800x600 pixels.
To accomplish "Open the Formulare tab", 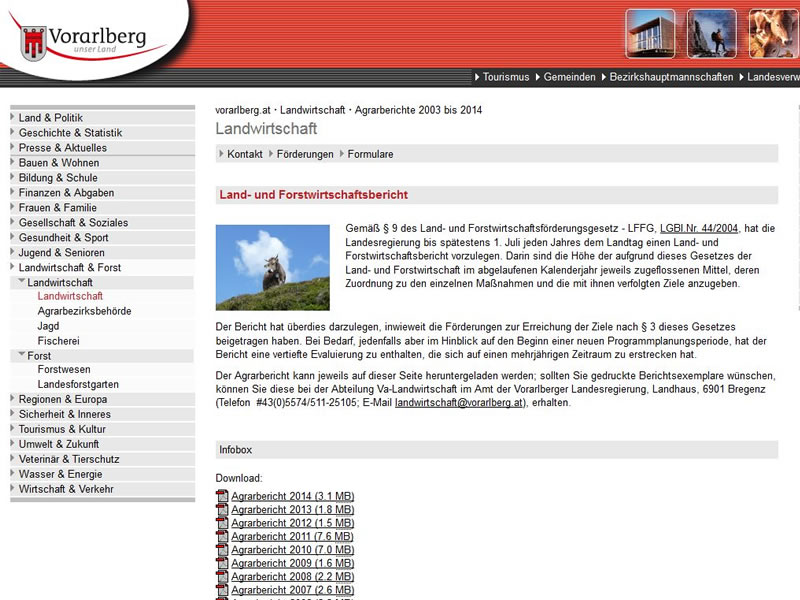I will tap(370, 154).
